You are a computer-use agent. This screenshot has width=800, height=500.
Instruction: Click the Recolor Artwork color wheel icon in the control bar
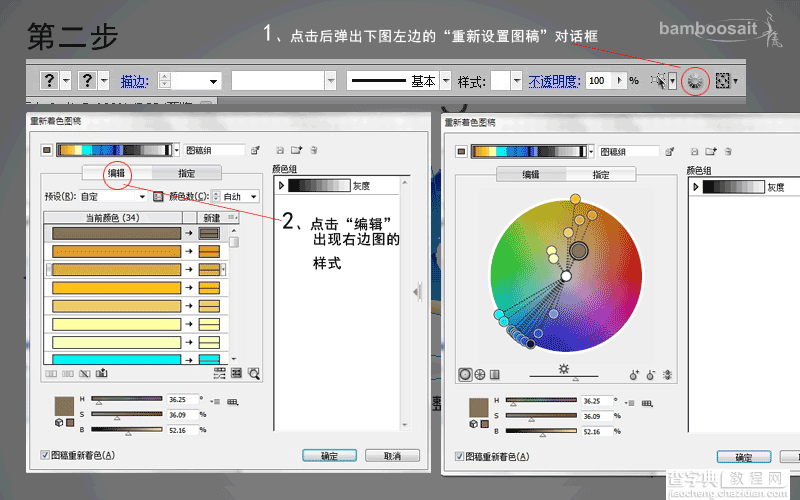695,81
